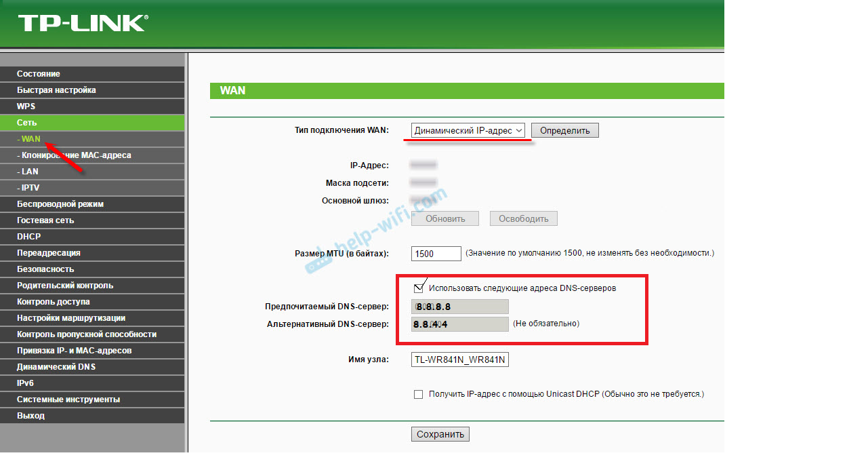This screenshot has height=466, width=868.
Task: Click the Обновить button
Action: pos(445,218)
